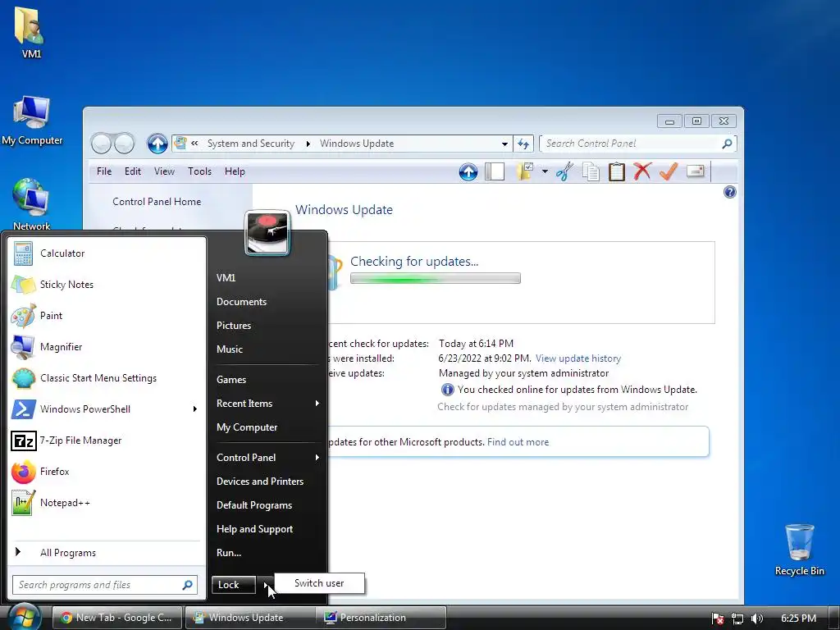Image resolution: width=840 pixels, height=630 pixels.
Task: Open the Tools menu
Action: [x=199, y=171]
